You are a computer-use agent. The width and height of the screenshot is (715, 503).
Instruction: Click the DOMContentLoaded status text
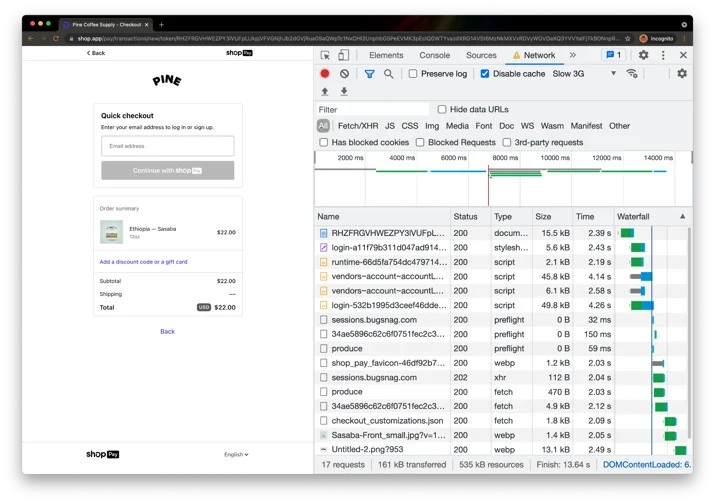[x=647, y=465]
